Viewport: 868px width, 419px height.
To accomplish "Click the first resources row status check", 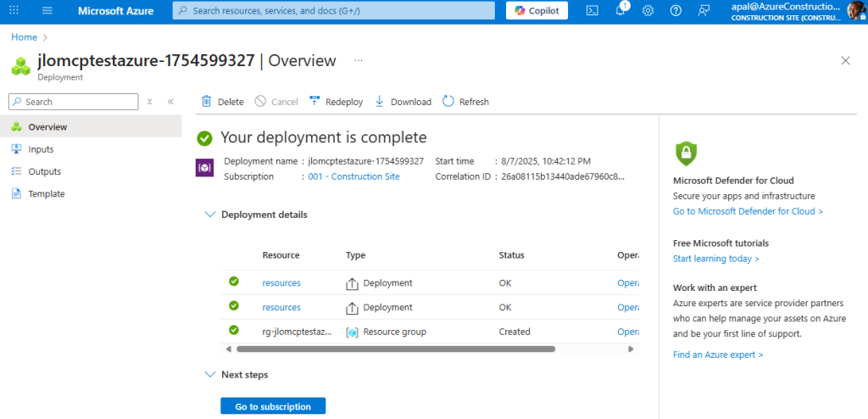I will point(234,281).
